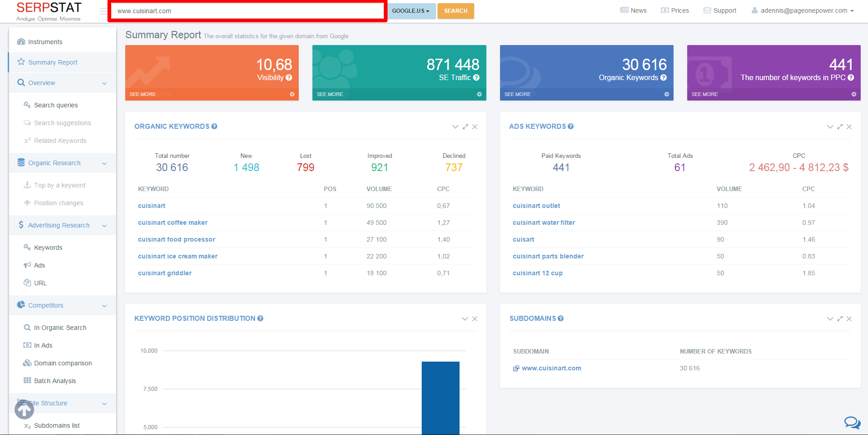This screenshot has width=868, height=435.
Task: Toggle the sidebar hamburger menu
Action: [103, 11]
